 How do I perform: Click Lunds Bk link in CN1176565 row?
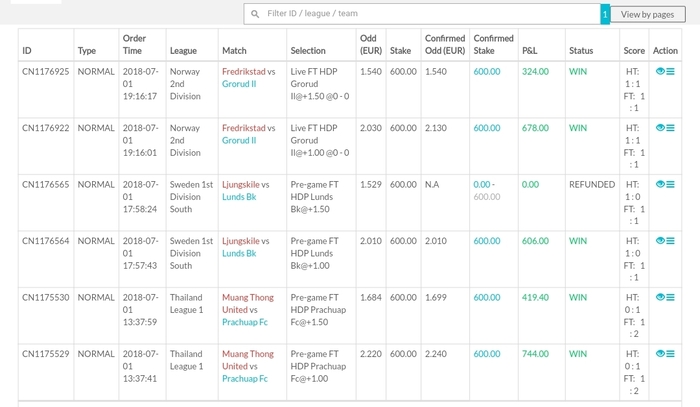239,197
